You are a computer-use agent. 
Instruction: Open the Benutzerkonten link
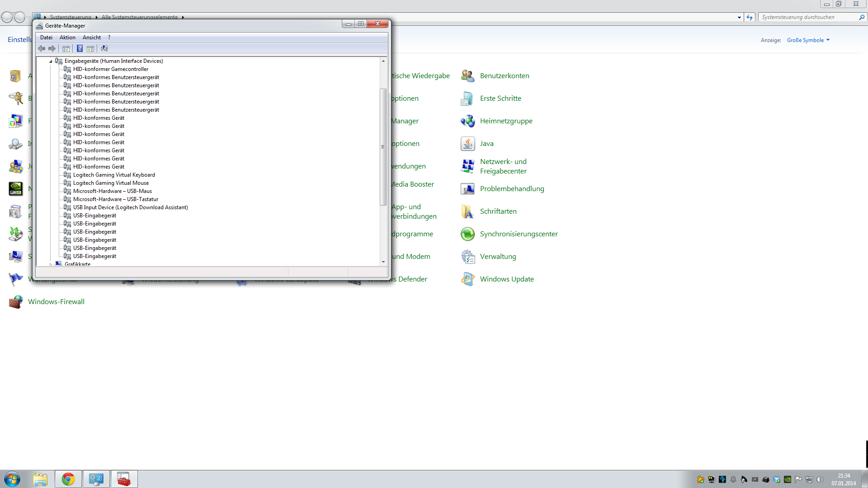505,76
